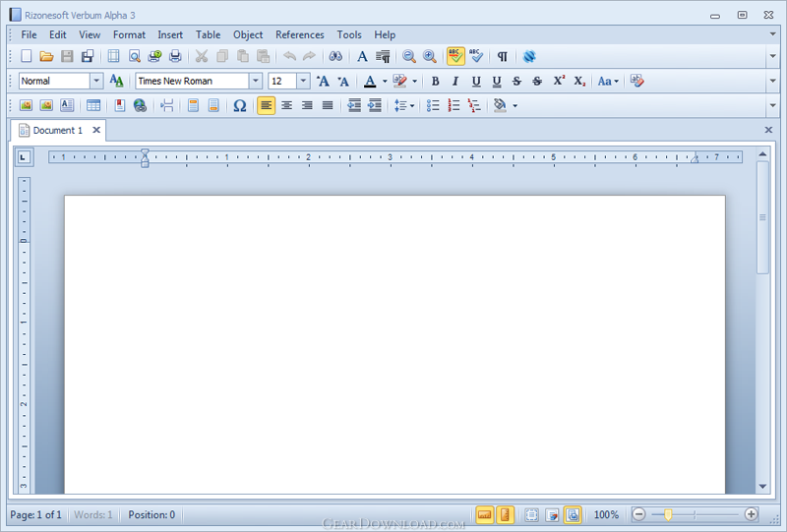Insert a table using the table icon
This screenshot has height=532, width=787.
93,105
